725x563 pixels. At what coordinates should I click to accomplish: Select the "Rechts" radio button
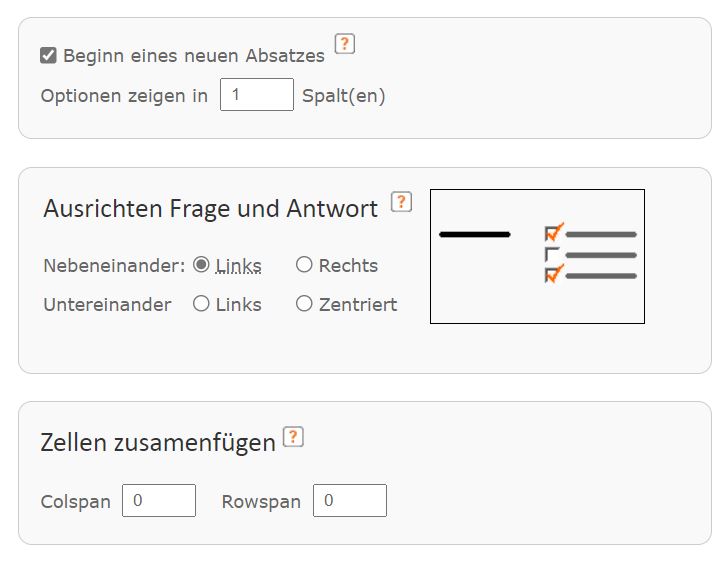coord(304,265)
